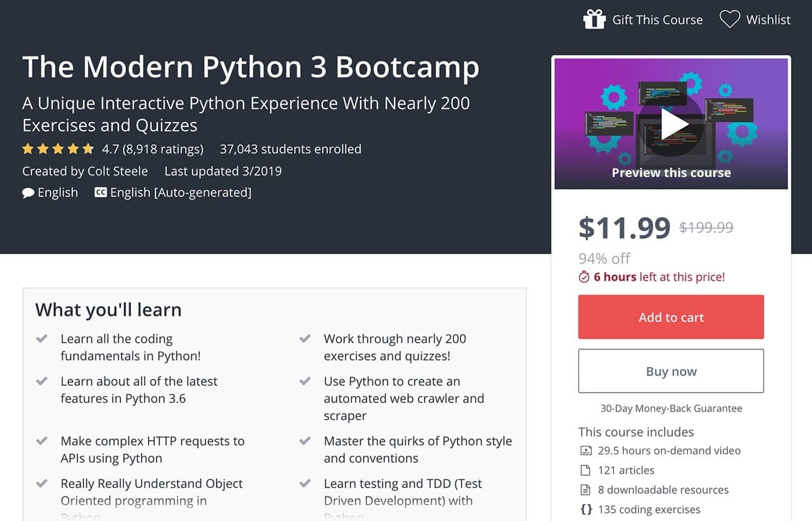Click checkmark beside 'Learn about all of the latest features'
The image size is (812, 521).
click(42, 382)
